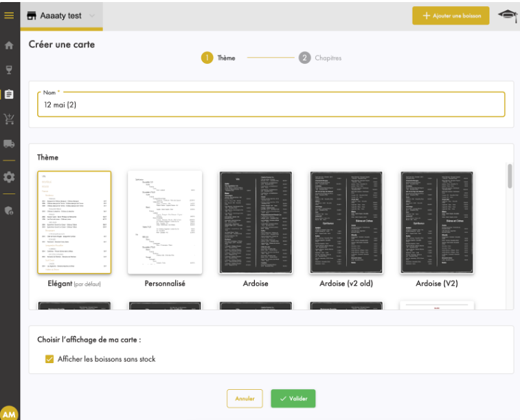Select the Personnalisé theme thumbnail
Image resolution: width=520 pixels, height=420 pixels.
coord(165,222)
